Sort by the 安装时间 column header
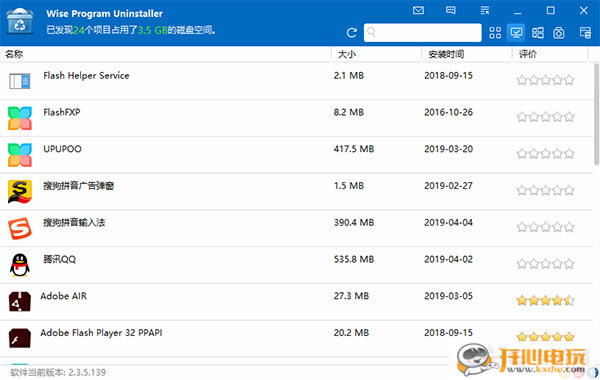 446,54
